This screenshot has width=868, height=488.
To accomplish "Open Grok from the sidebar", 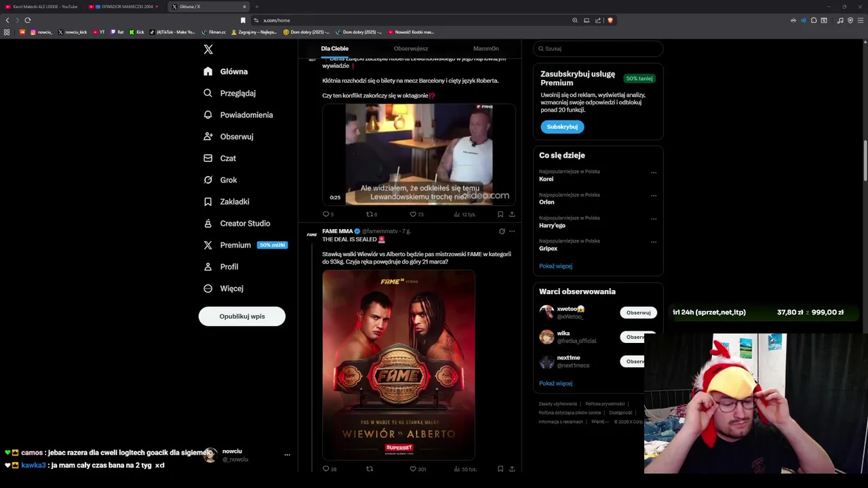I will coord(220,180).
